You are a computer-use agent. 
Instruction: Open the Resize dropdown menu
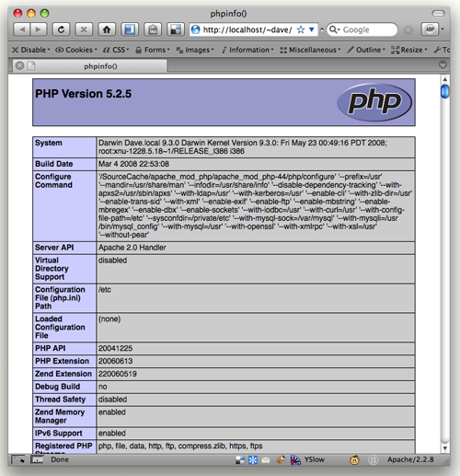408,50
